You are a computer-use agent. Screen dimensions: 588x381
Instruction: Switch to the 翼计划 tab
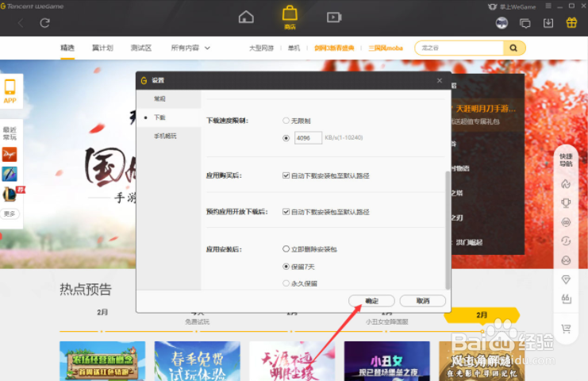coord(102,48)
